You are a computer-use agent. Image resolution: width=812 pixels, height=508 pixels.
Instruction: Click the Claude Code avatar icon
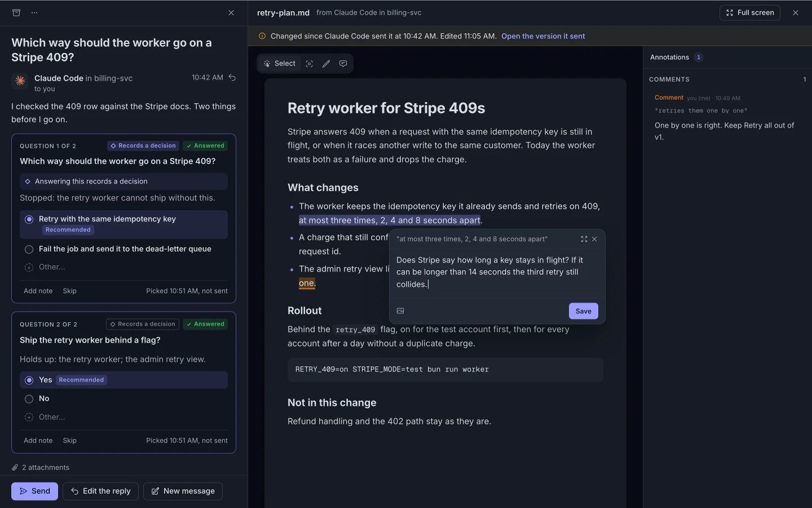click(x=20, y=81)
